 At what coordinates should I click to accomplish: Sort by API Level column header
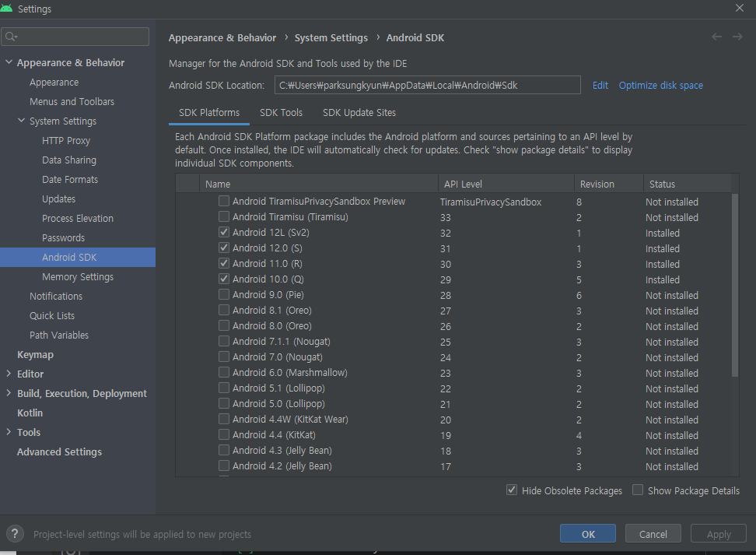506,184
